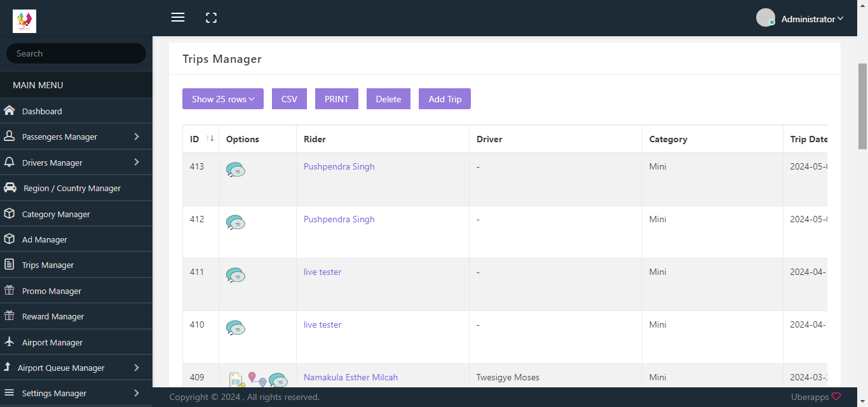The width and height of the screenshot is (868, 407).
Task: Click the Passengers Manager person icon
Action: (10, 136)
